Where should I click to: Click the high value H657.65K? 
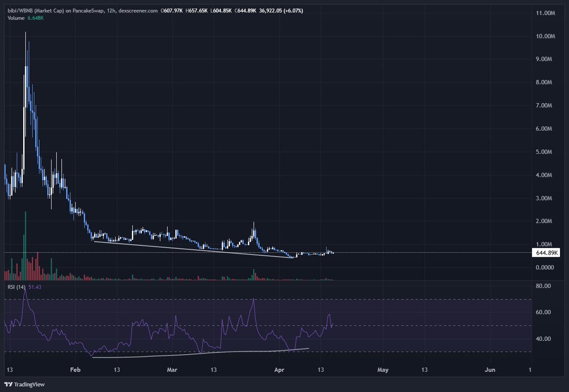tap(198, 10)
